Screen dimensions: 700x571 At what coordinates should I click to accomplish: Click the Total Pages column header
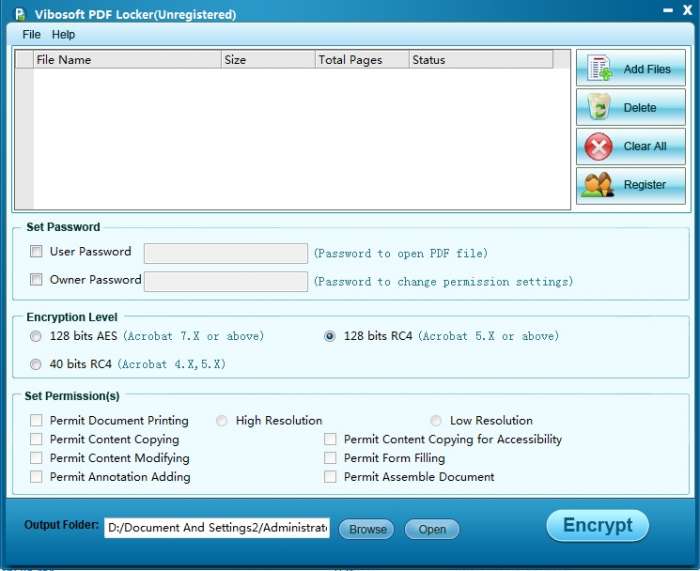click(362, 60)
